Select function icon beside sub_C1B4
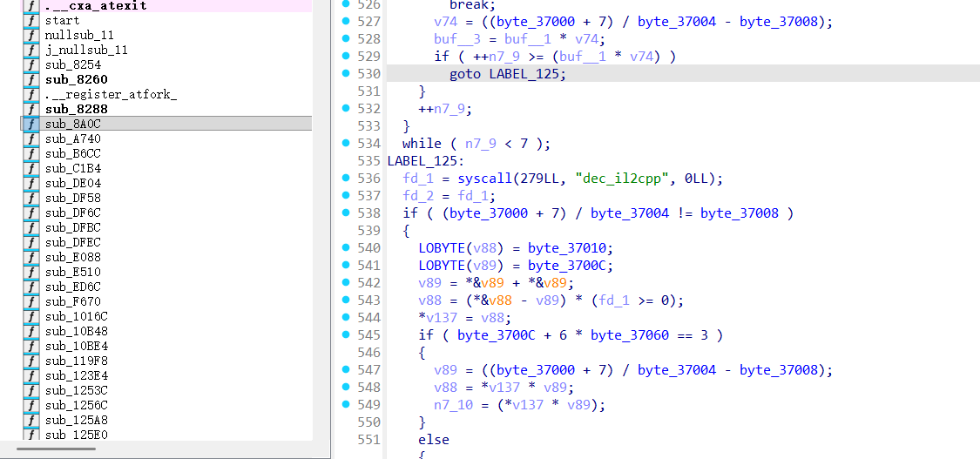 tap(31, 169)
